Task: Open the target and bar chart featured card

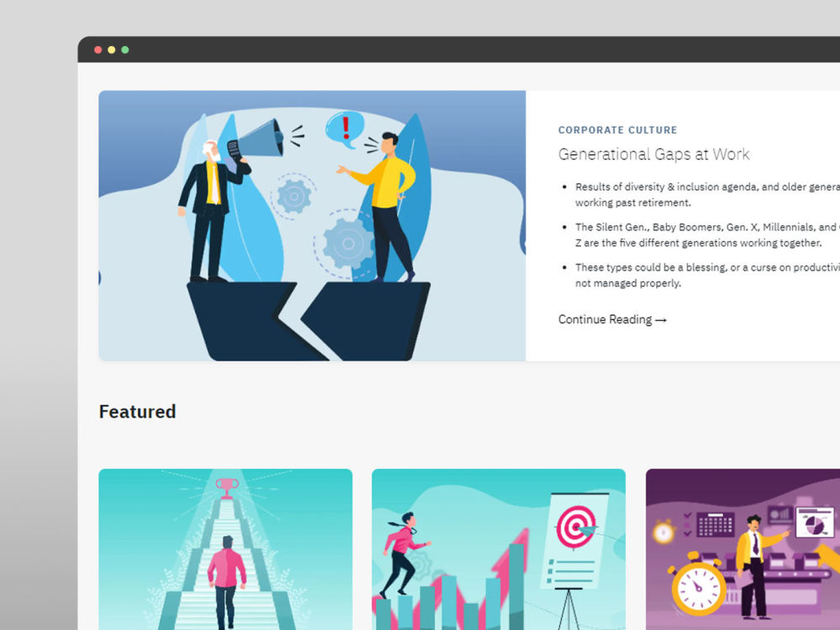Action: click(x=499, y=549)
